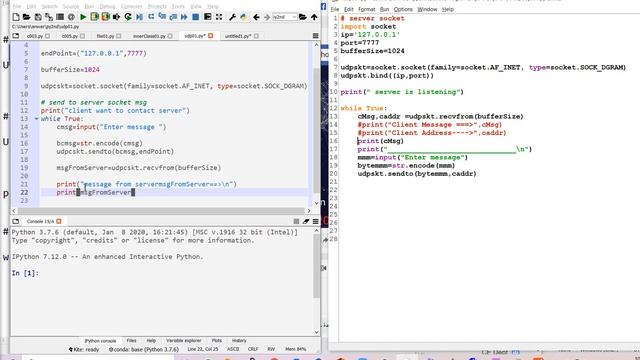Viewport: 640px width, 360px height.
Task: Click the console vertical scrollbar thumb
Action: coord(317,266)
